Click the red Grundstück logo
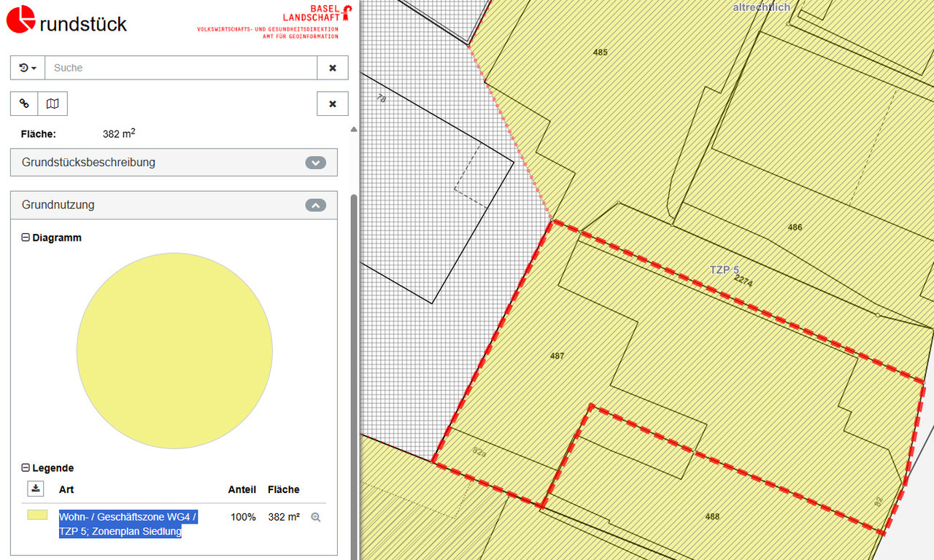The image size is (934, 560). (20, 20)
